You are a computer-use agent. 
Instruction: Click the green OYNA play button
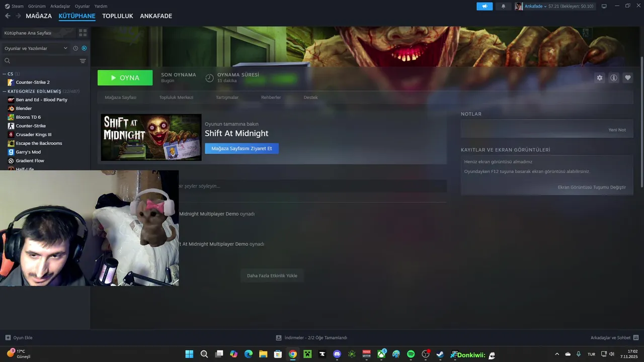pyautogui.click(x=125, y=78)
